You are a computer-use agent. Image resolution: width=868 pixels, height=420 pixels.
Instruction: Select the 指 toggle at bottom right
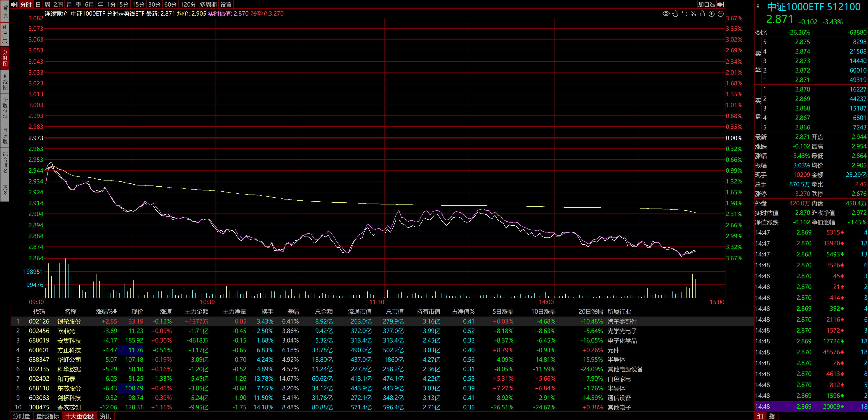772,416
